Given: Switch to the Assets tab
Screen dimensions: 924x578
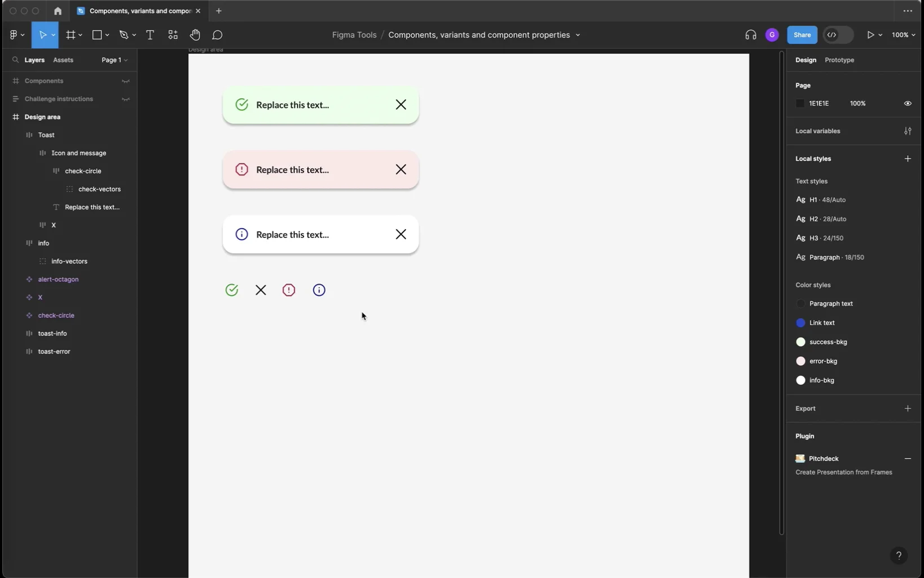Looking at the screenshot, I should click(63, 60).
